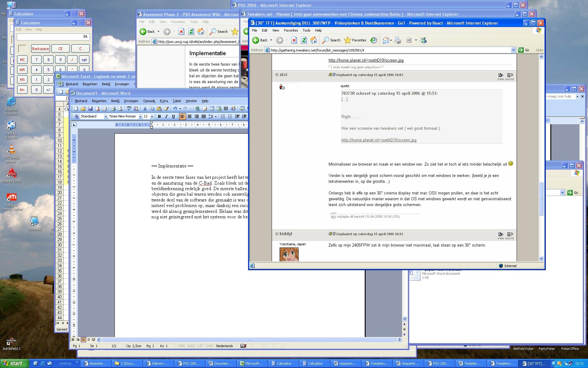The width and height of the screenshot is (588, 368).
Task: Toggle numbered list in Word's formatting bar
Action: [223, 117]
